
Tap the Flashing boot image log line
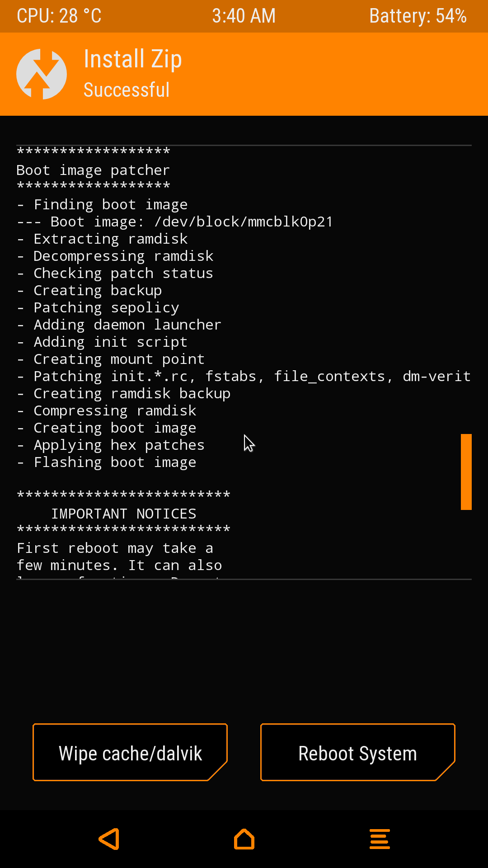click(107, 462)
